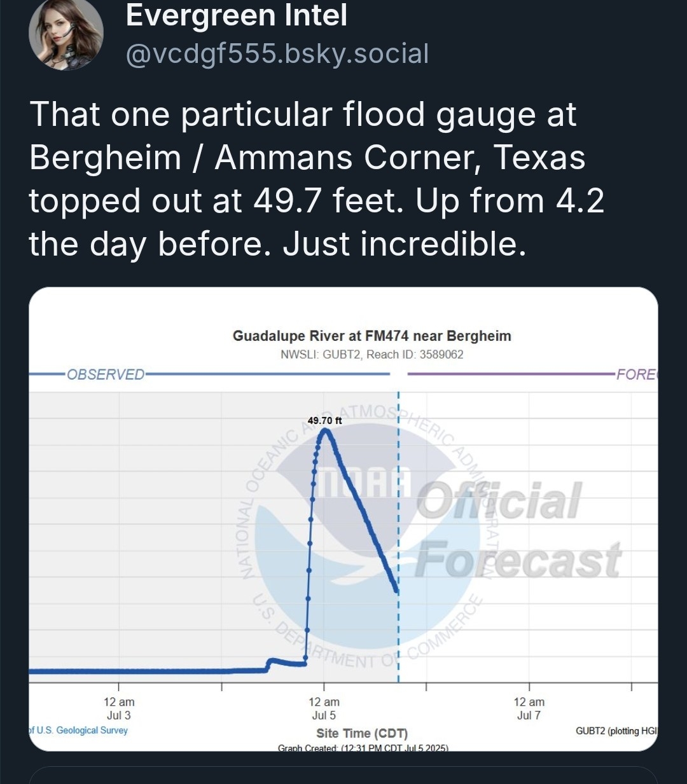Open Evergreen Intel's profile avatar

tap(66, 33)
